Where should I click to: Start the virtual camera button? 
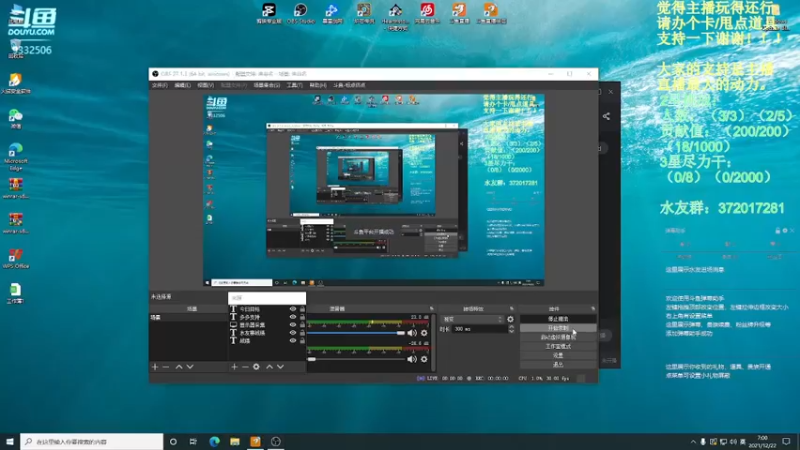coord(558,337)
